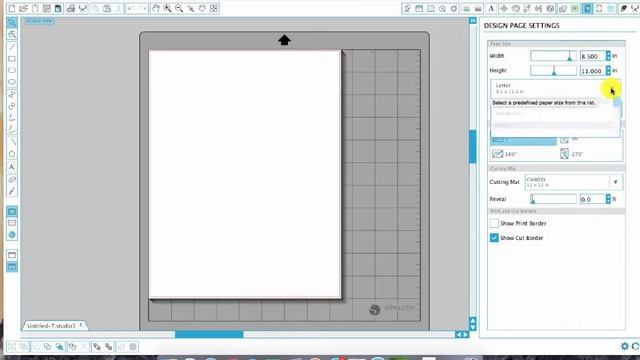
Task: Select the Draw an Ellipse tool
Action: (x=12, y=82)
